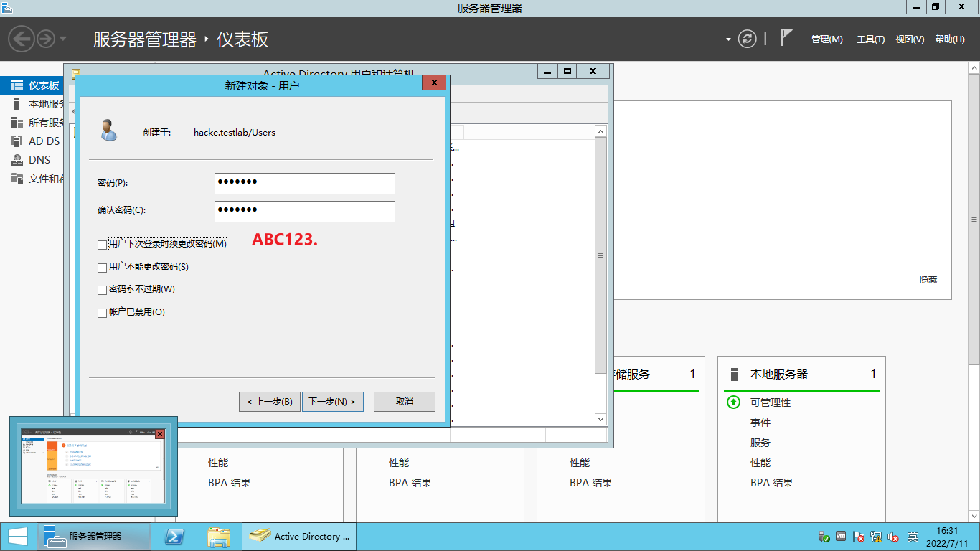Enable 用户不能更改密码(S)
This screenshot has width=980, height=551.
[x=102, y=267]
